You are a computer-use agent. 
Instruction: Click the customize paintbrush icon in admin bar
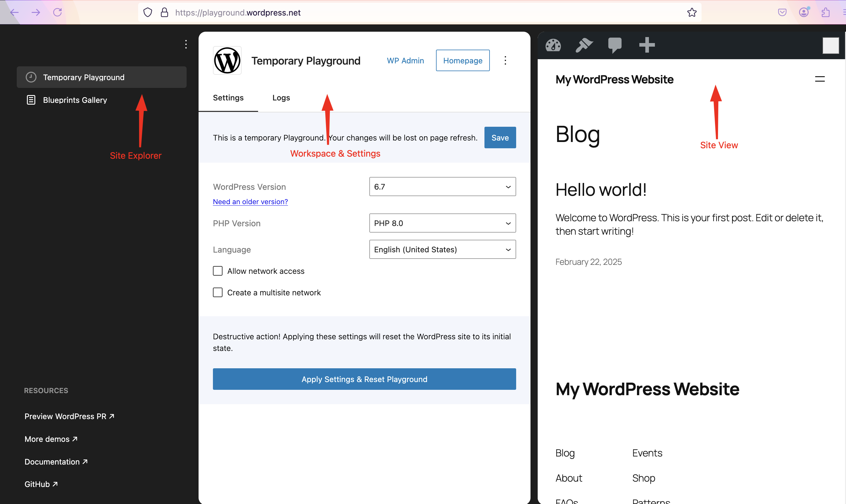click(584, 45)
